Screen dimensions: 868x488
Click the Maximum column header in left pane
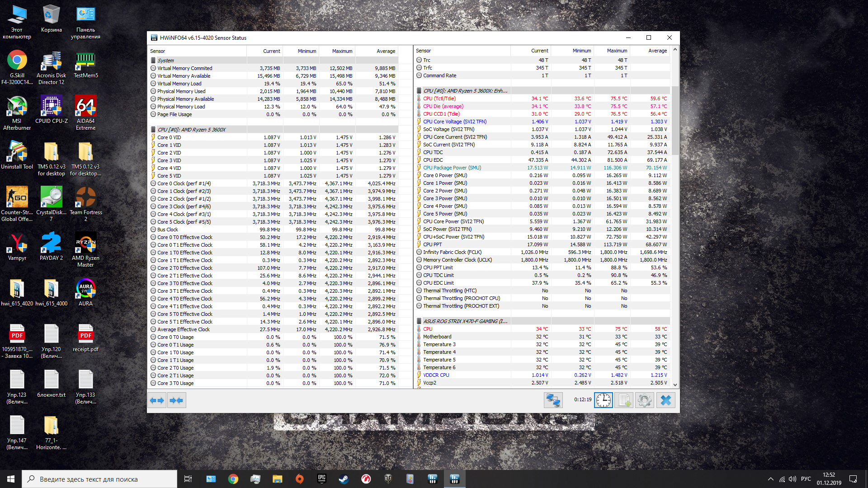342,51
